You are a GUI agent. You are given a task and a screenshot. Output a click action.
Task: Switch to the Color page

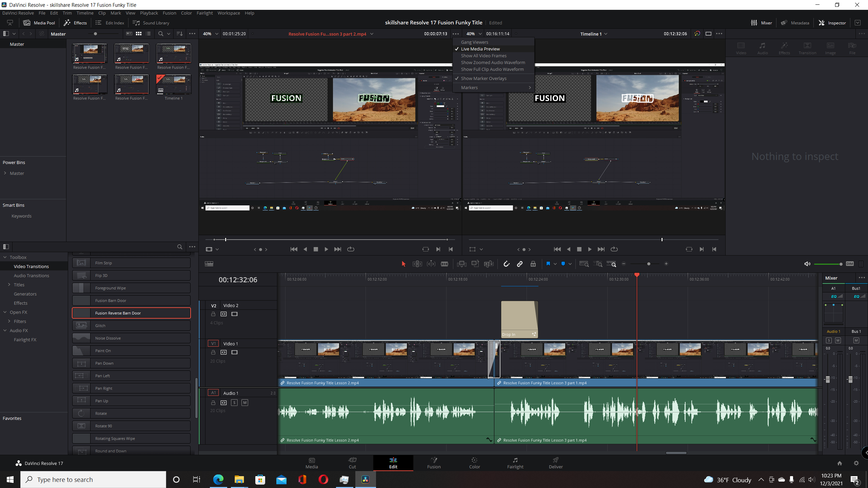pyautogui.click(x=474, y=463)
